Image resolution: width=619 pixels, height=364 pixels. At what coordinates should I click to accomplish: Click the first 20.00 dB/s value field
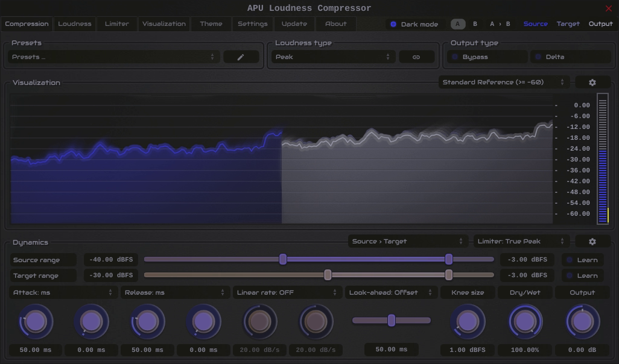pos(260,350)
